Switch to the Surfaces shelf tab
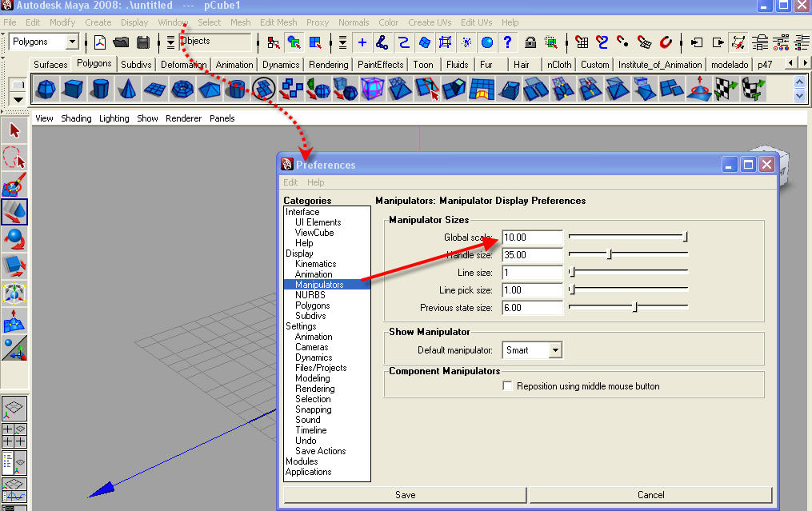The image size is (812, 511). (50, 65)
